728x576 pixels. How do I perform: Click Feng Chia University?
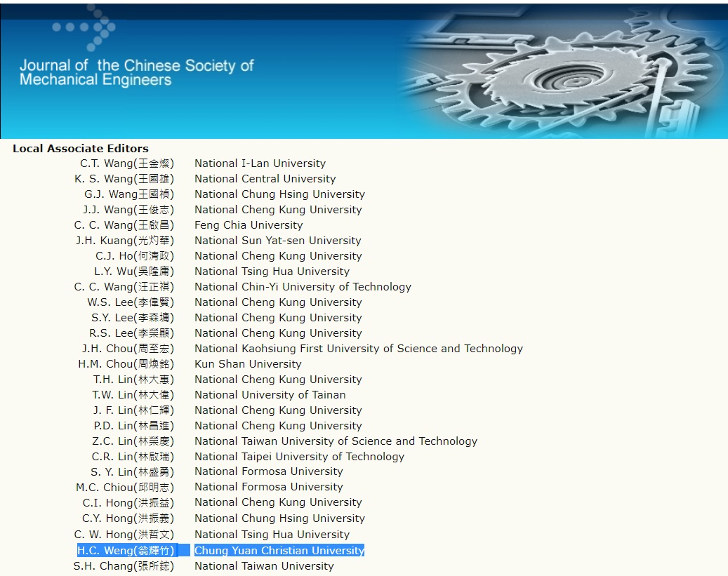click(x=249, y=225)
